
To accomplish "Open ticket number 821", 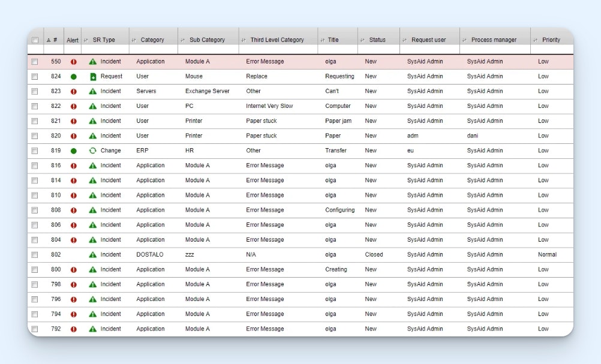I will 56,121.
